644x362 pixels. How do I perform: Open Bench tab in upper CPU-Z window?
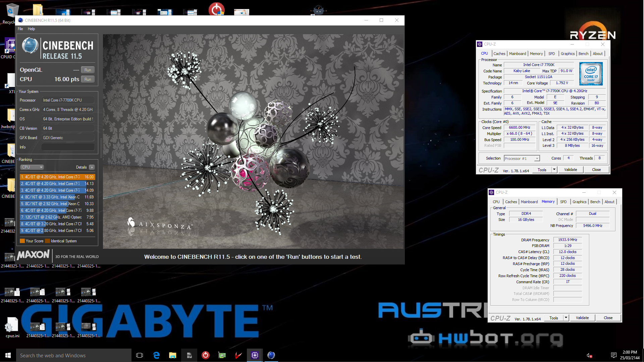tap(583, 54)
